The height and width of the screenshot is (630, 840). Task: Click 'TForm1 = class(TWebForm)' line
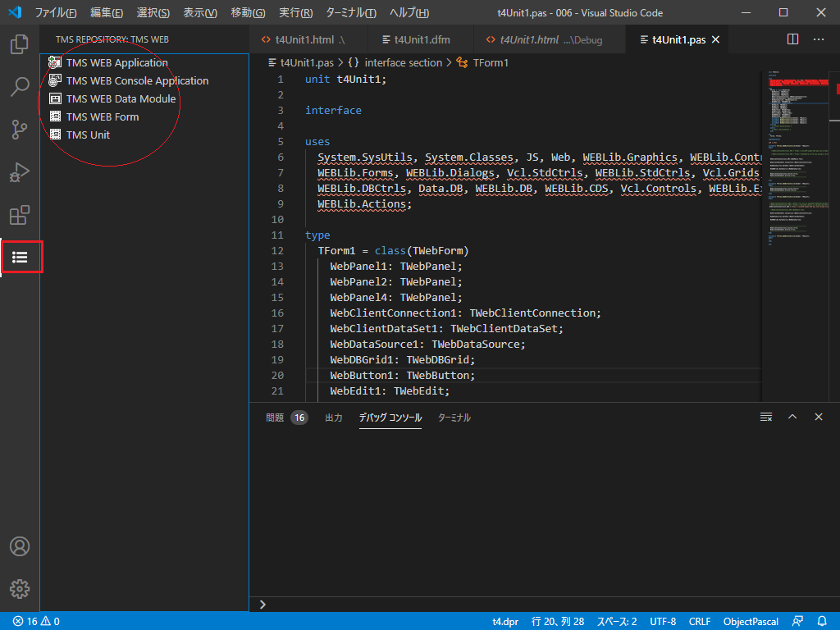[393, 251]
